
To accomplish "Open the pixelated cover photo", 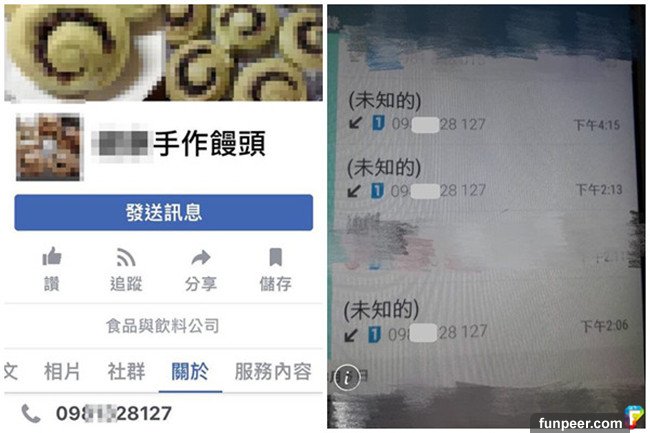I will pyautogui.click(x=163, y=53).
